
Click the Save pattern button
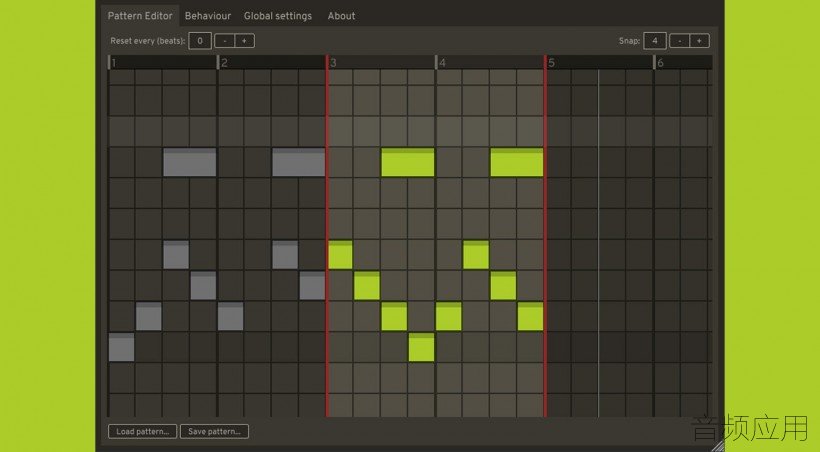(x=214, y=432)
